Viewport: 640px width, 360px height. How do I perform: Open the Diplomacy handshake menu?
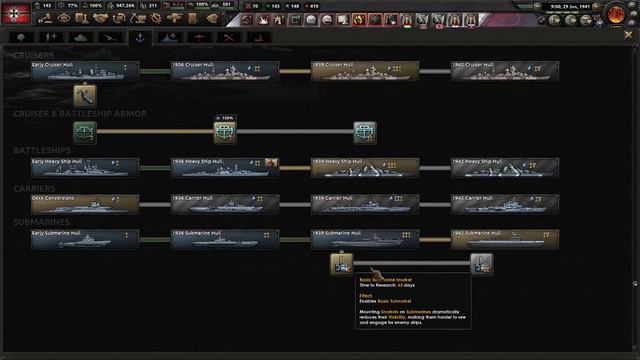tap(100, 18)
